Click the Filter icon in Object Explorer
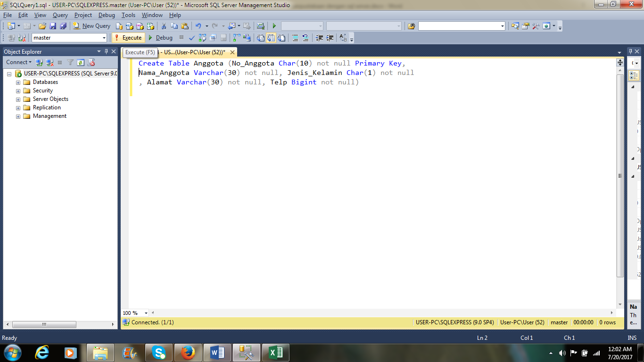644x362 pixels. 70,62
